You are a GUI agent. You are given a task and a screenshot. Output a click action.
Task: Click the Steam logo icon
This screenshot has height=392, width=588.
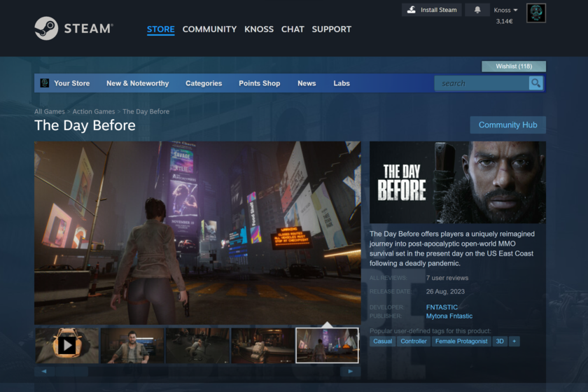pos(46,29)
